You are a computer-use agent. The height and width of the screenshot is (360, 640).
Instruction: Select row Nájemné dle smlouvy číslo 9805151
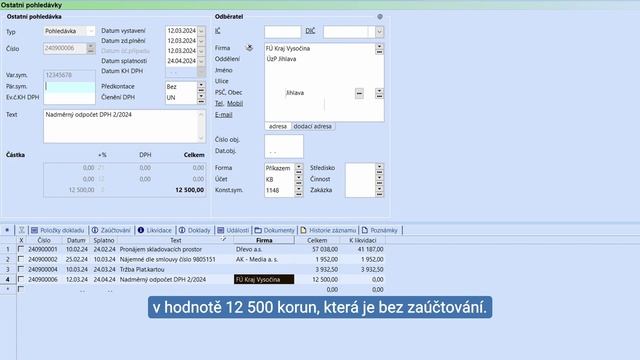point(168,260)
